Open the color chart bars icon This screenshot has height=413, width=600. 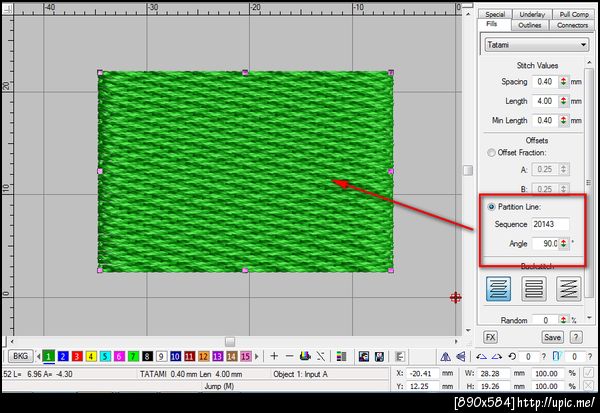pos(341,356)
